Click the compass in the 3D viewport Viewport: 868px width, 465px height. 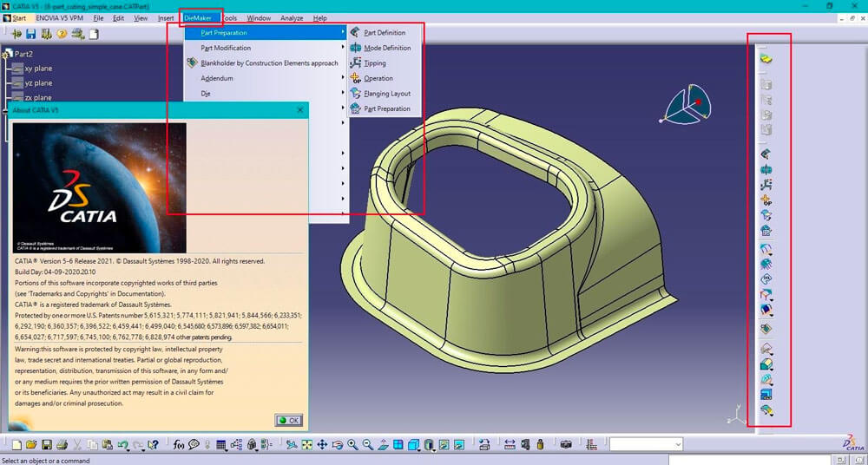pos(687,104)
